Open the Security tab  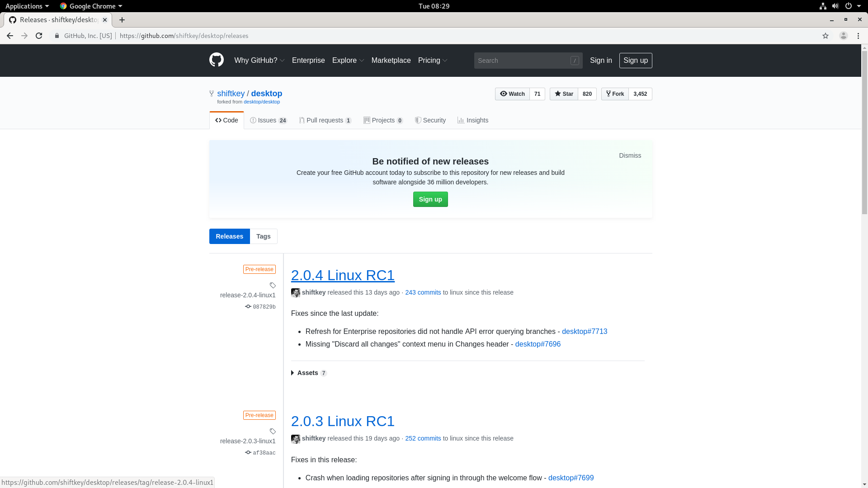pyautogui.click(x=430, y=120)
